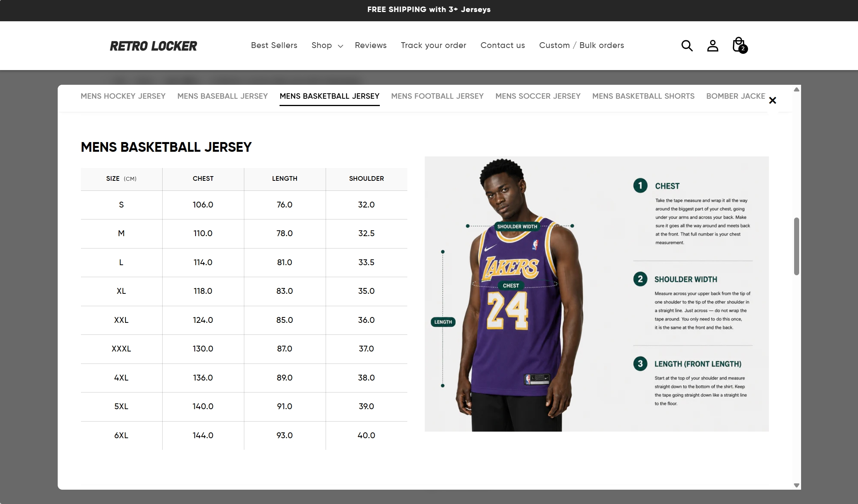The height and width of the screenshot is (504, 858).
Task: Open the account profile icon
Action: (712, 46)
